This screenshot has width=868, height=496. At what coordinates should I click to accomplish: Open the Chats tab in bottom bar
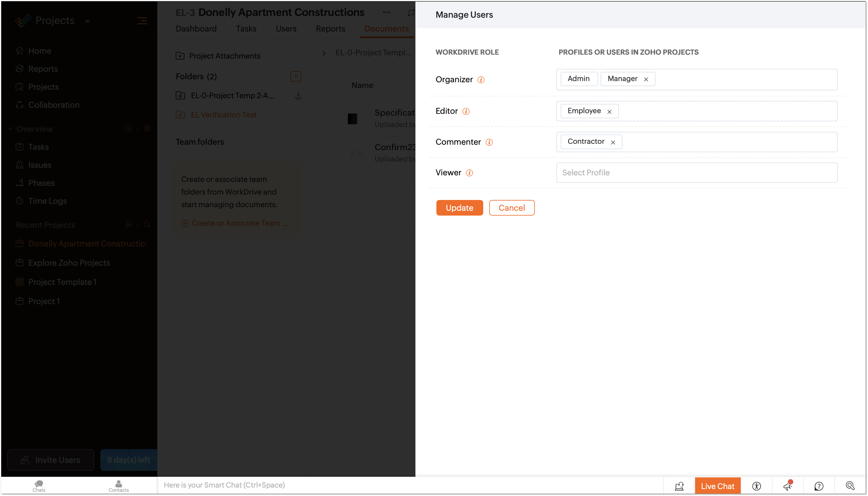pyautogui.click(x=39, y=486)
